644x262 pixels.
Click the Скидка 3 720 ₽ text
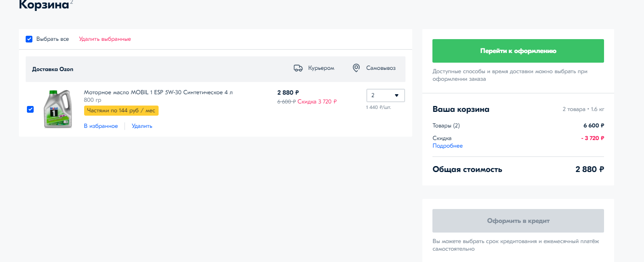click(317, 101)
